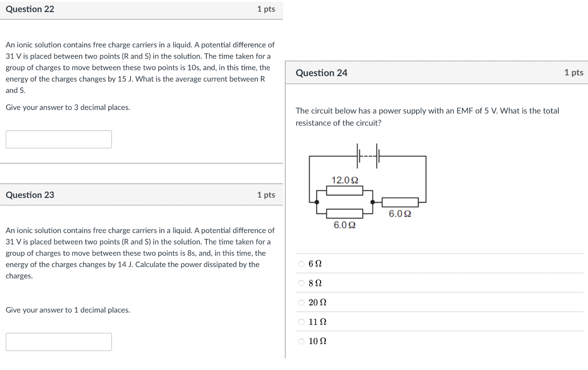Click the Question 24 prompt text
The width and height of the screenshot is (588, 370).
tap(427, 117)
